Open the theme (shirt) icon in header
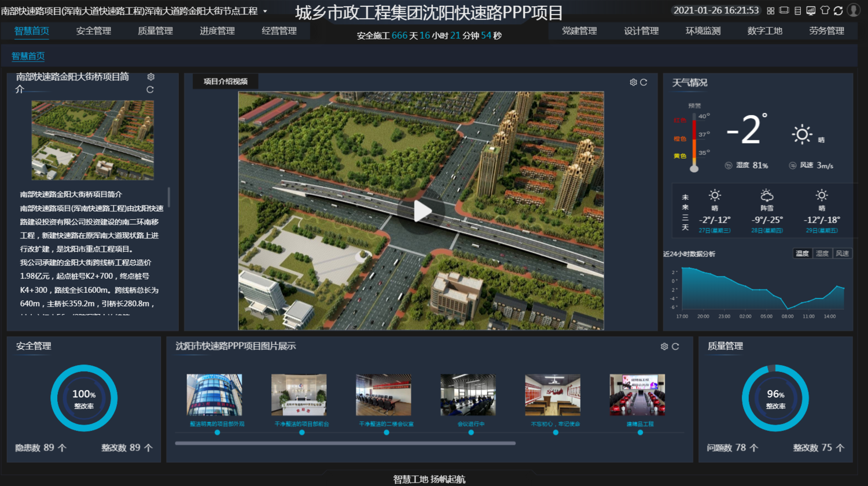 (x=825, y=10)
